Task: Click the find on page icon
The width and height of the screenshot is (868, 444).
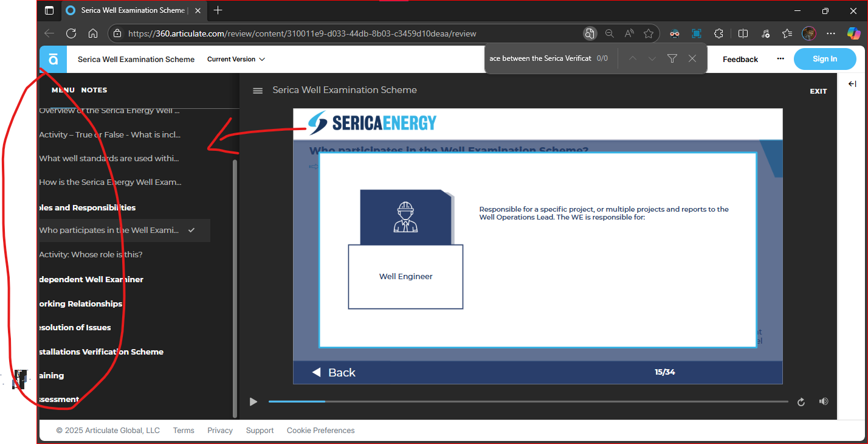Action: 590,33
